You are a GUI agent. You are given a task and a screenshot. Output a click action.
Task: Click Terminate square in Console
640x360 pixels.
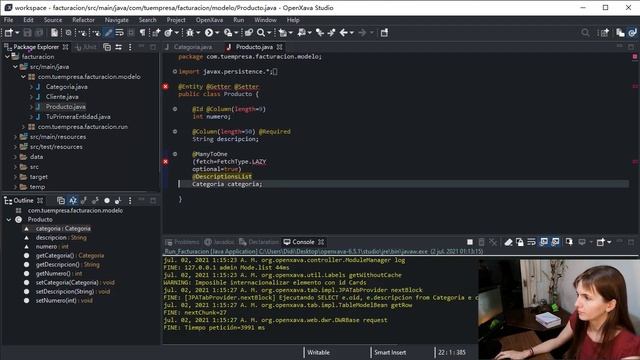(470, 242)
